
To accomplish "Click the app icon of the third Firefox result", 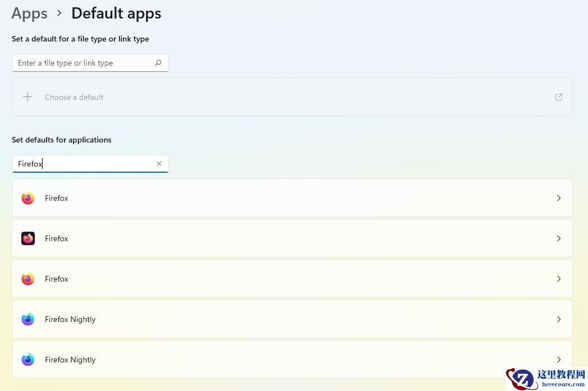I will (x=27, y=279).
